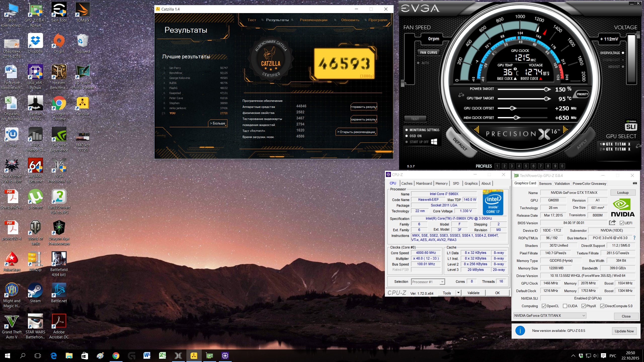Open the FAN CURVE settings
Screen dimensions: 644x362
tap(429, 52)
